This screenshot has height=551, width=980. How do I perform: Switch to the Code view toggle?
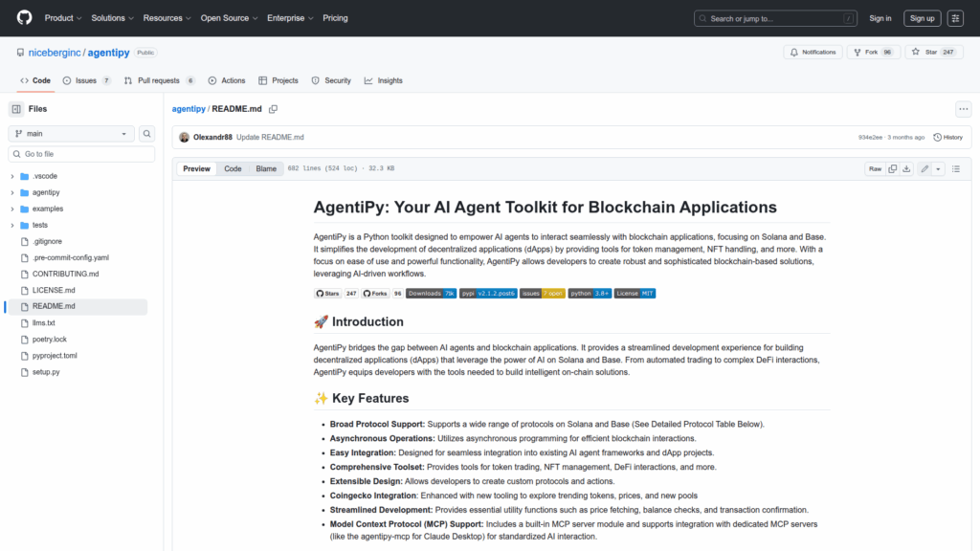[233, 168]
